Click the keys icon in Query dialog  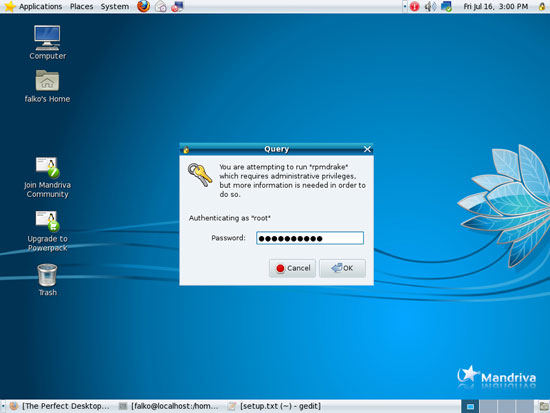[200, 174]
